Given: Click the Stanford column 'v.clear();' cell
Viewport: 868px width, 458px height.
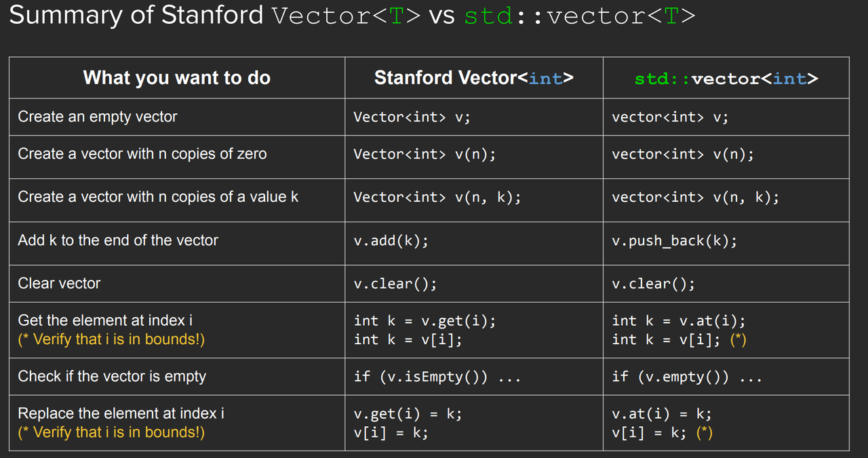Looking at the screenshot, I should (395, 284).
